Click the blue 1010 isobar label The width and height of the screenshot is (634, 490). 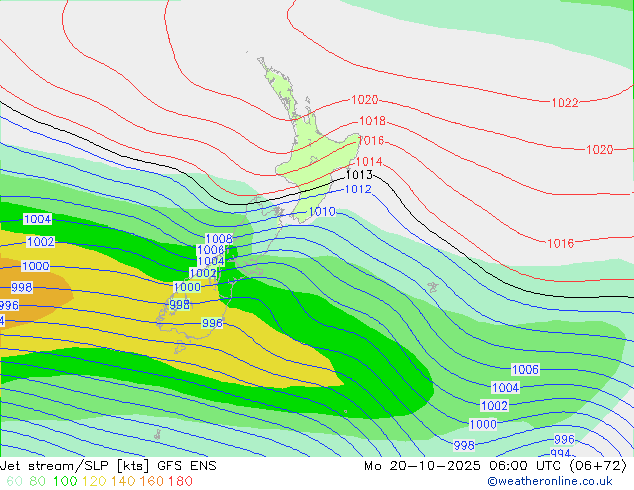(322, 211)
